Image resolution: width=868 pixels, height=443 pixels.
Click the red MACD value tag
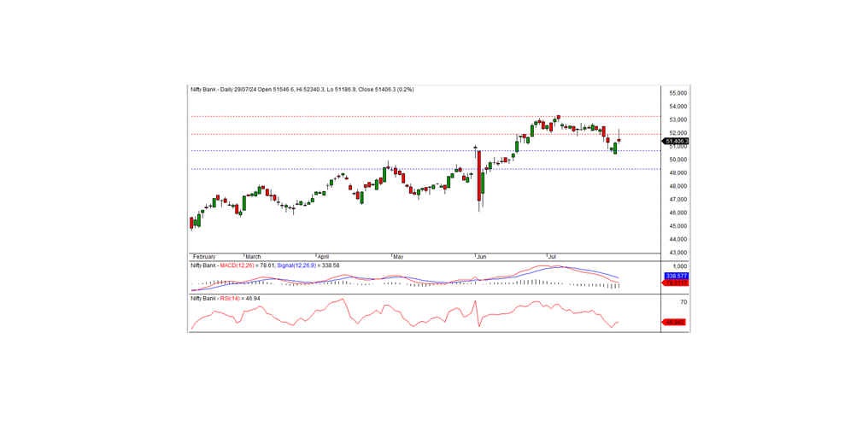coord(676,283)
